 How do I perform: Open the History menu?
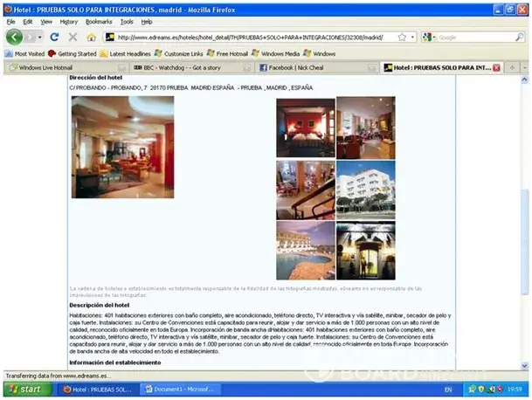pos(68,22)
